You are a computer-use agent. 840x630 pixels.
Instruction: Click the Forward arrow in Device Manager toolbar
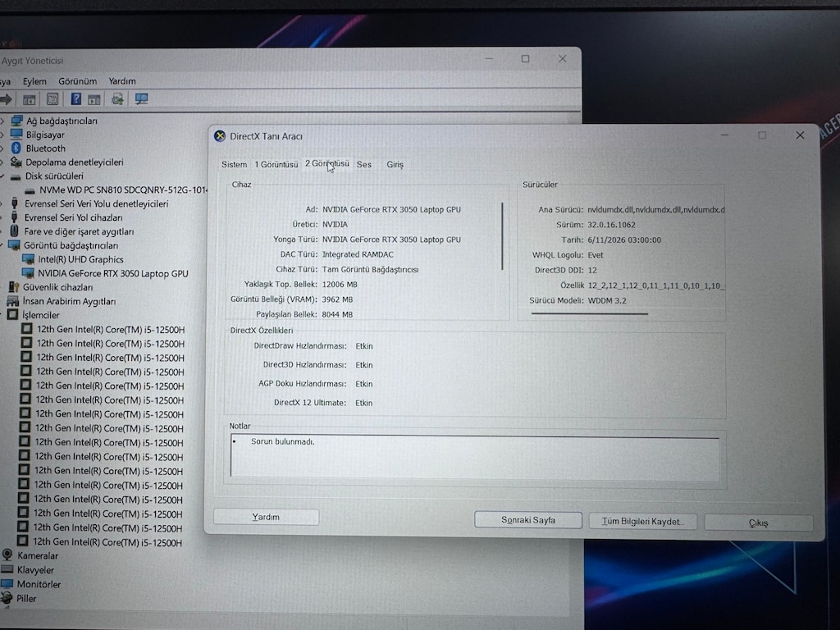pyautogui.click(x=6, y=99)
